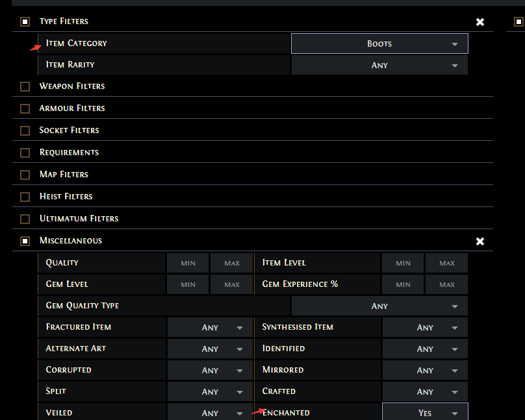Open the Item Category Boots dropdown
Screen dimensions: 525x420
coord(379,43)
